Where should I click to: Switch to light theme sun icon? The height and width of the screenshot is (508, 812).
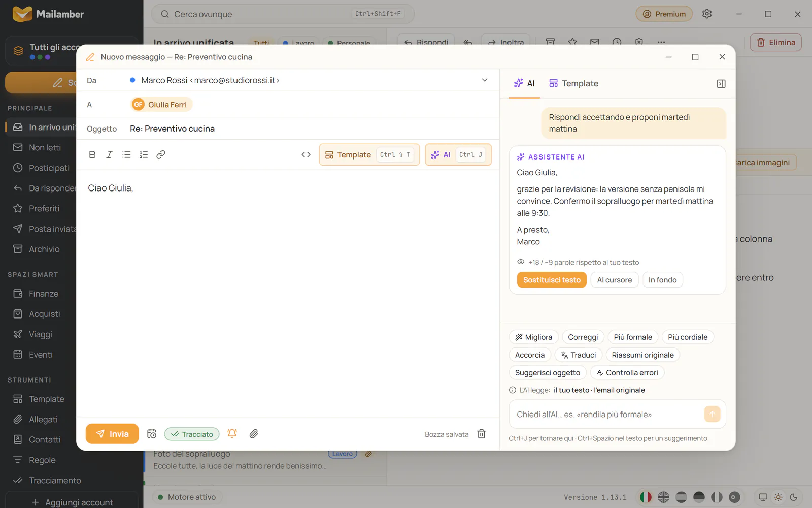pyautogui.click(x=779, y=497)
